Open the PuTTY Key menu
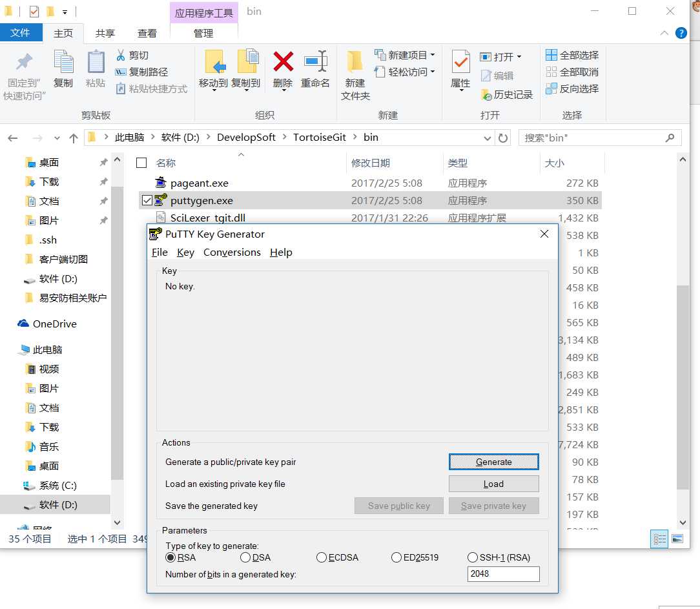This screenshot has width=700, height=609. click(x=185, y=253)
